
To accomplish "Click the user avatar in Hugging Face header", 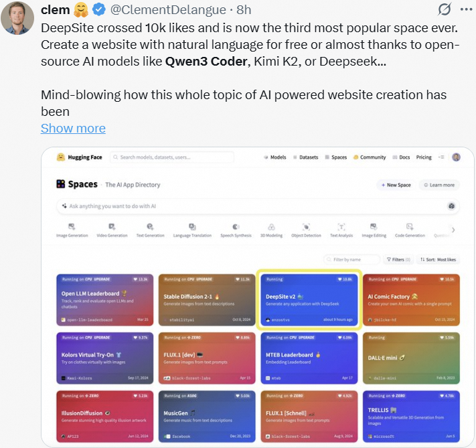I will coord(456,157).
